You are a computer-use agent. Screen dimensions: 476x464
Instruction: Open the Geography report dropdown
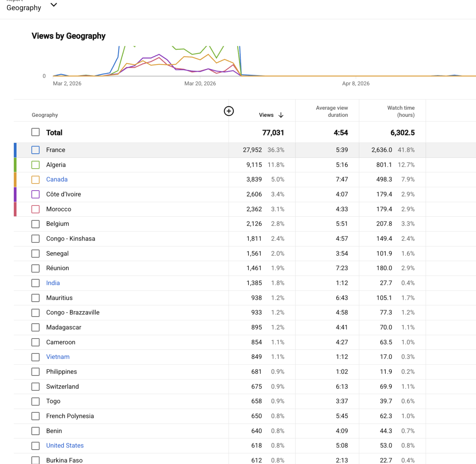point(54,5)
